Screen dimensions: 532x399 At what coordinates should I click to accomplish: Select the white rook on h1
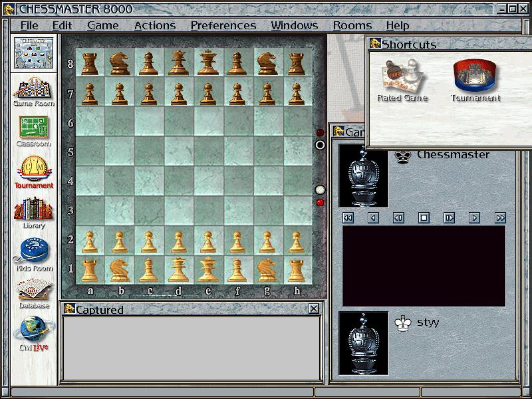297,271
